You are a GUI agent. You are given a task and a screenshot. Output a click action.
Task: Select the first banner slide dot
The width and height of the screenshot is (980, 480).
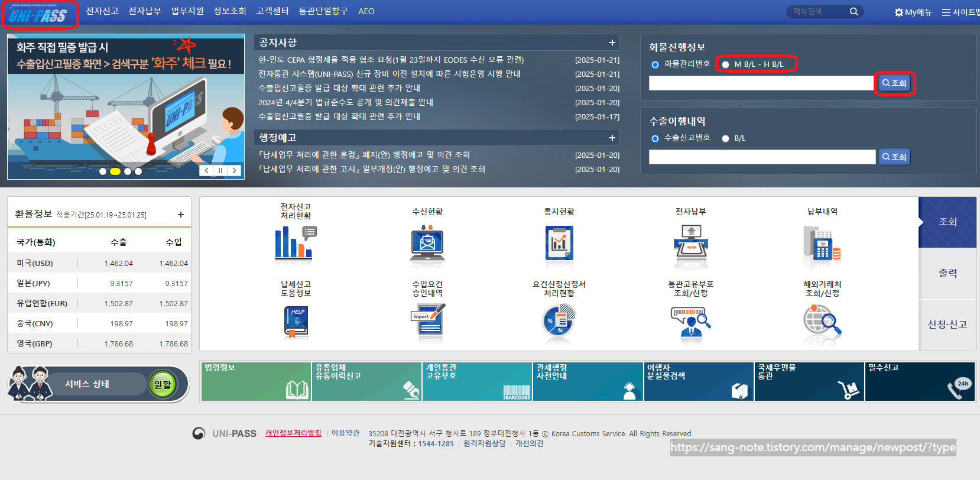point(103,171)
